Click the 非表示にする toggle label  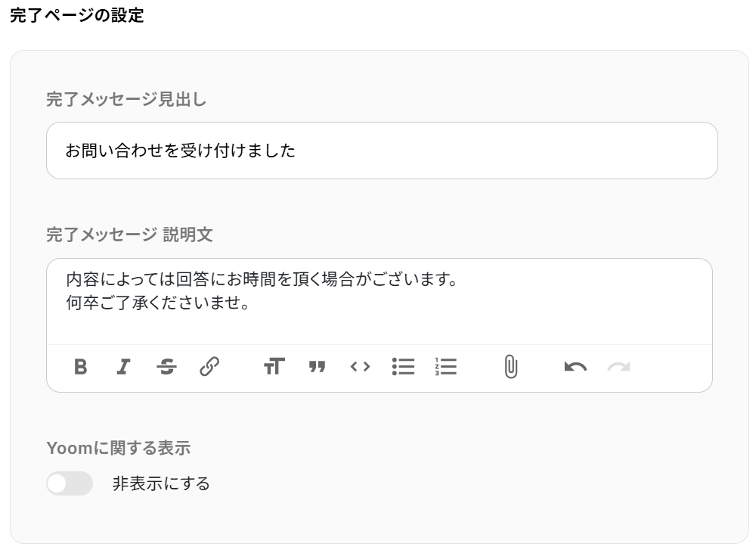pos(161,483)
